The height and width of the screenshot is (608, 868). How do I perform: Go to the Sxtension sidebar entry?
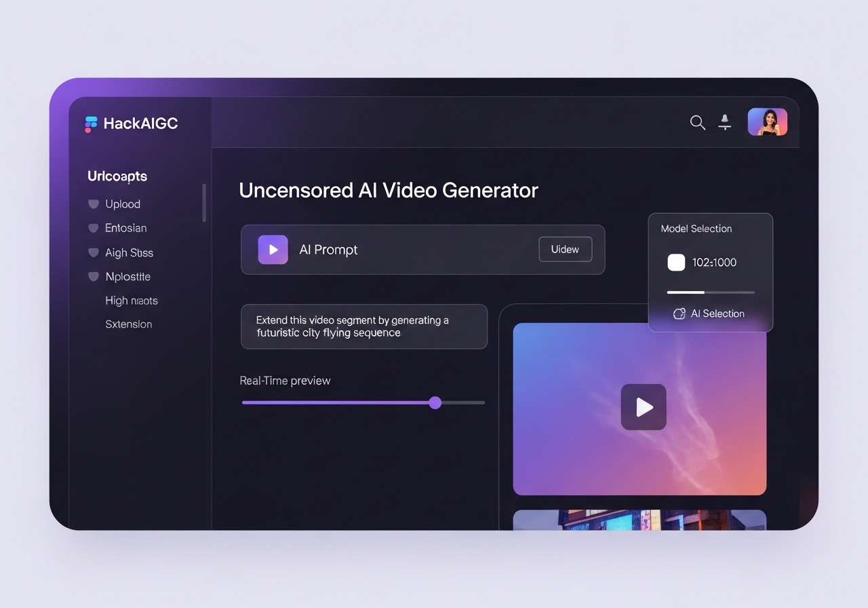(x=128, y=324)
